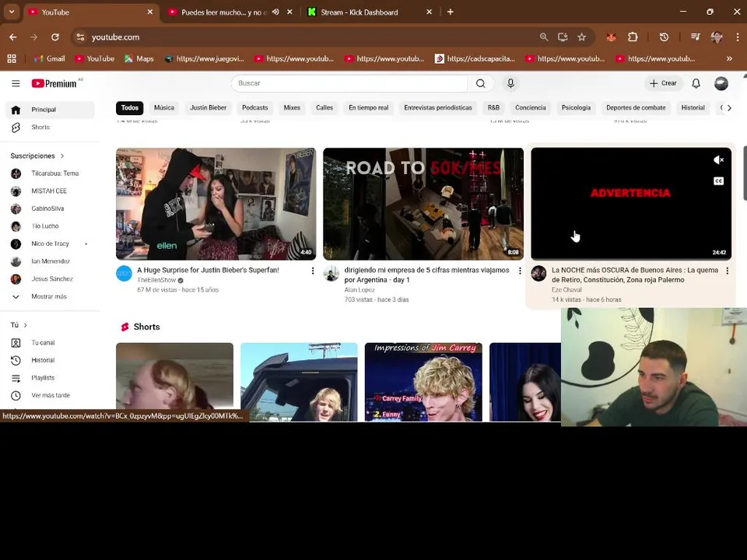
Task: Select the Podcasts filter chip
Action: 255,107
